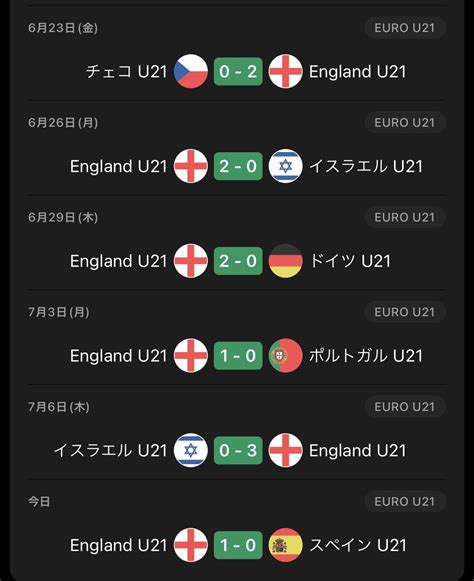The width and height of the screenshot is (474, 581).
Task: Open the ポルトガル U21 team name
Action: click(x=366, y=356)
